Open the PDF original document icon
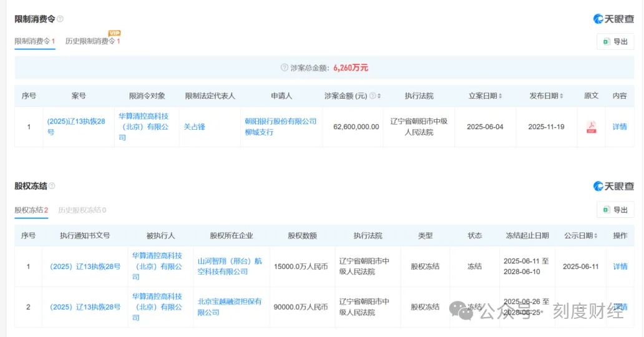This screenshot has width=644, height=337. [x=591, y=127]
